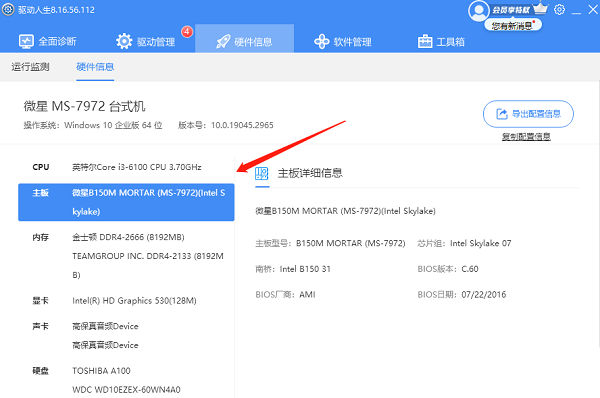Click BIOS厂商 AMI value
The height and width of the screenshot is (398, 600).
307,295
